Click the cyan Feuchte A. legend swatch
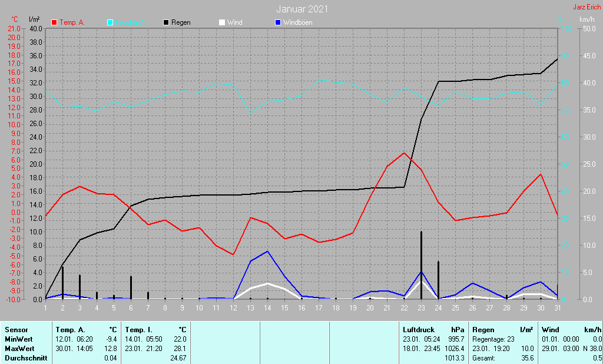 click(110, 23)
